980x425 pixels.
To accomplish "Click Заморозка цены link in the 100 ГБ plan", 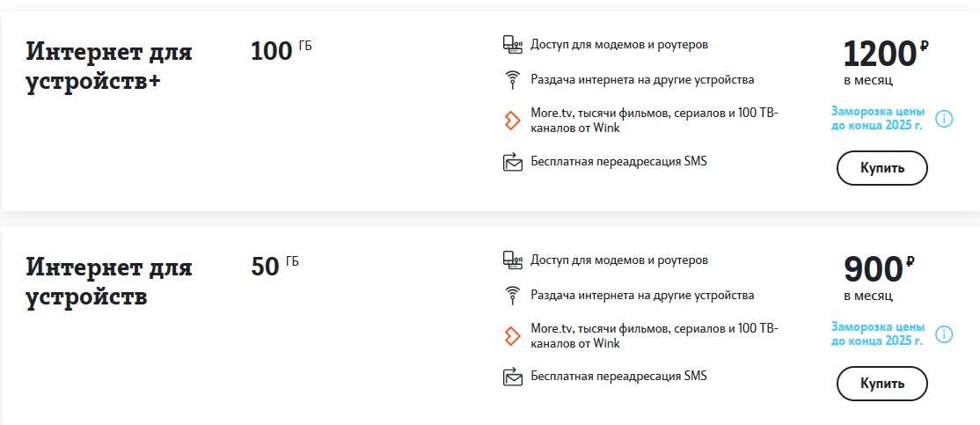I will coord(878,119).
